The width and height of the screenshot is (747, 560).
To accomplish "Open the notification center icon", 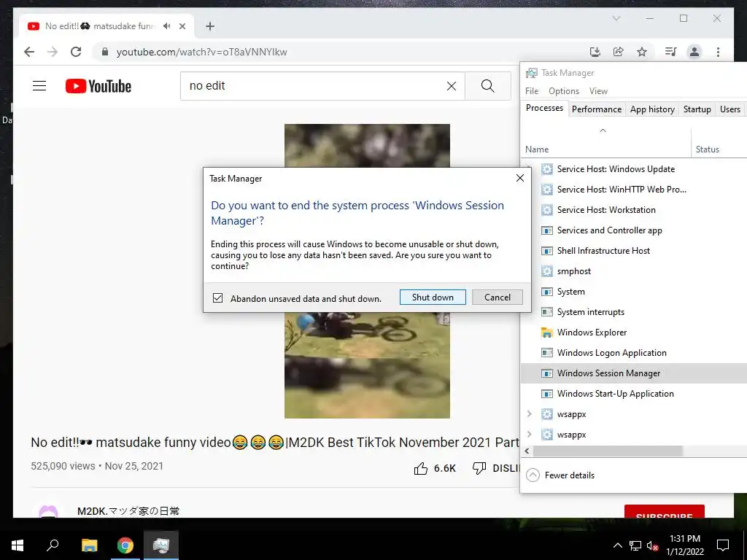I will coord(723,545).
